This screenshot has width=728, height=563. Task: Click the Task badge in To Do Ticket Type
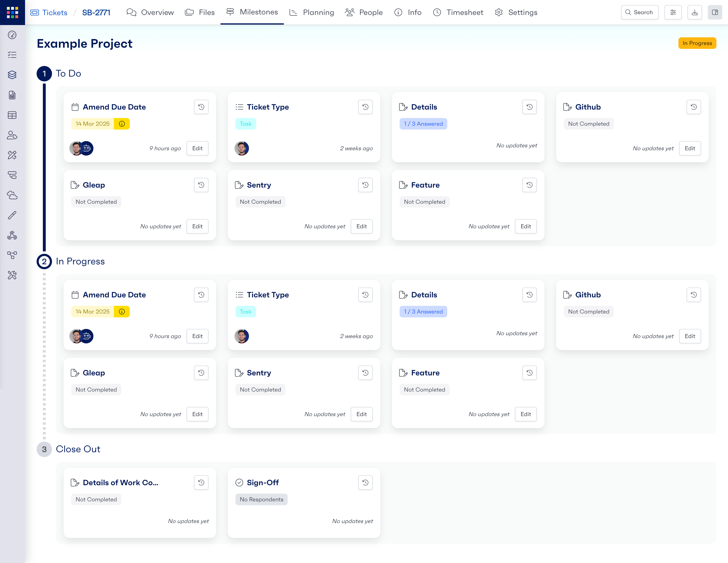(x=246, y=124)
